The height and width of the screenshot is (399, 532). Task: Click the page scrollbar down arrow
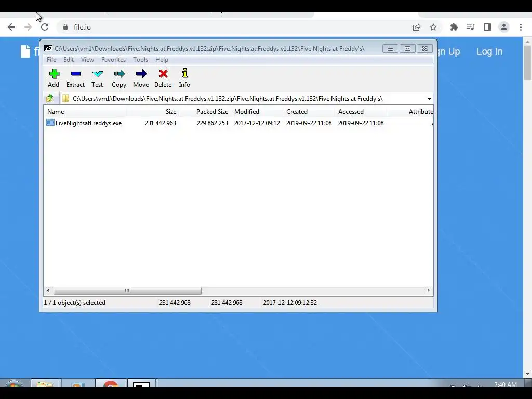point(527,374)
